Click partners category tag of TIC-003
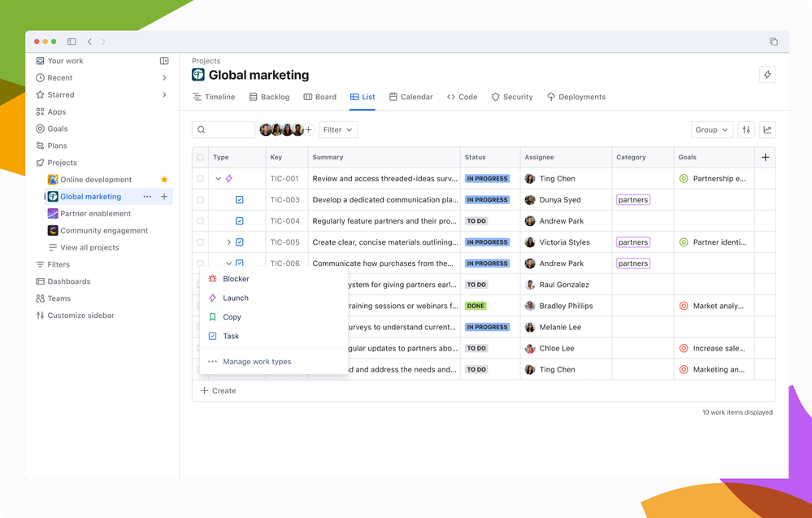The image size is (812, 518). [x=633, y=199]
